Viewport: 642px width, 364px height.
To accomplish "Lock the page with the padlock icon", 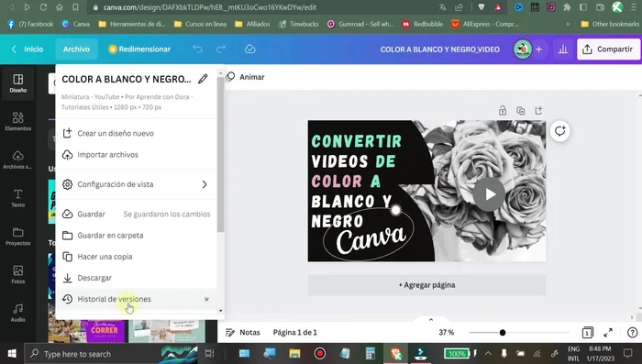I will click(503, 111).
